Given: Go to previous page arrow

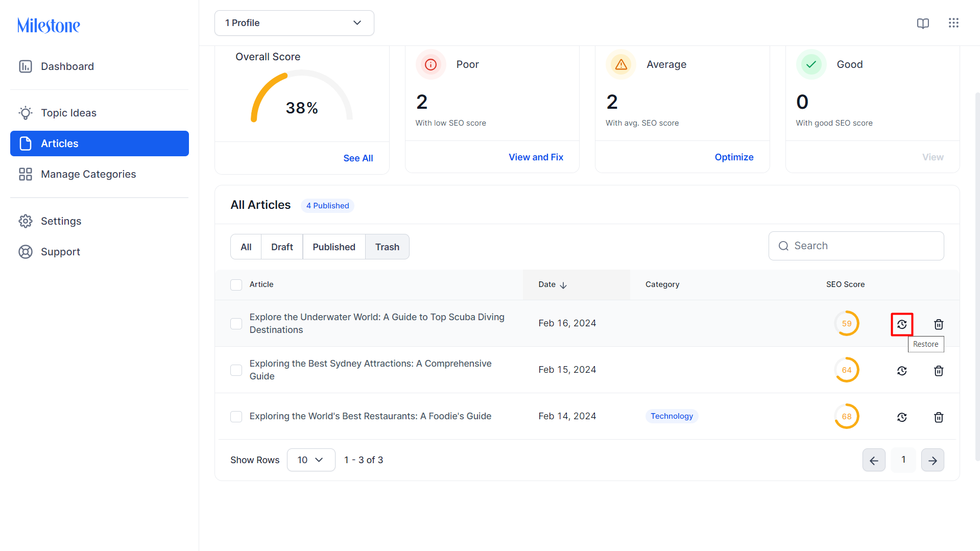Looking at the screenshot, I should click(874, 460).
